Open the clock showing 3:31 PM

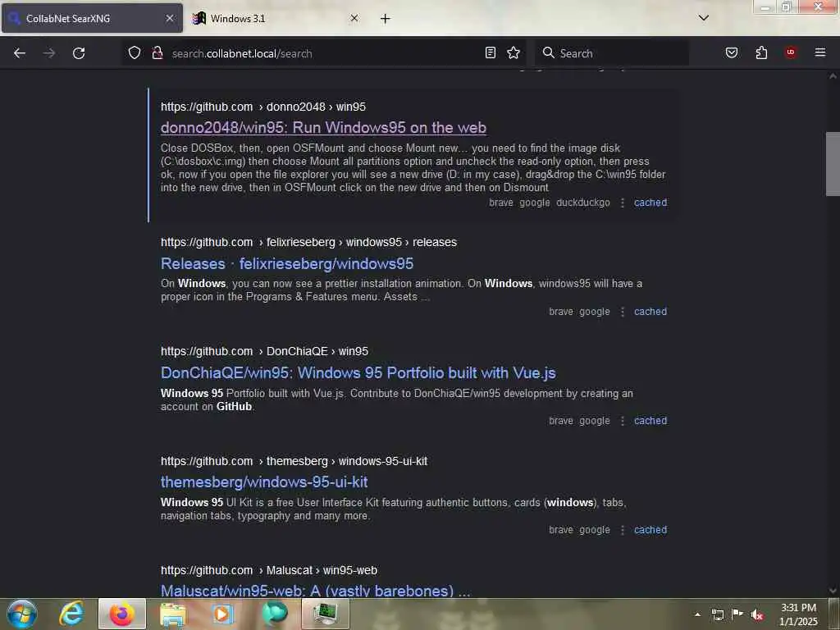pos(798,614)
